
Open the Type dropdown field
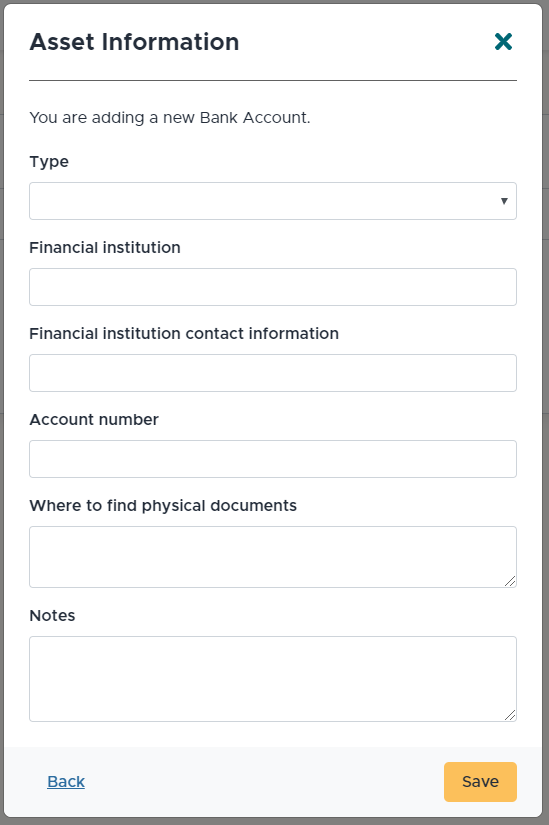coord(273,201)
